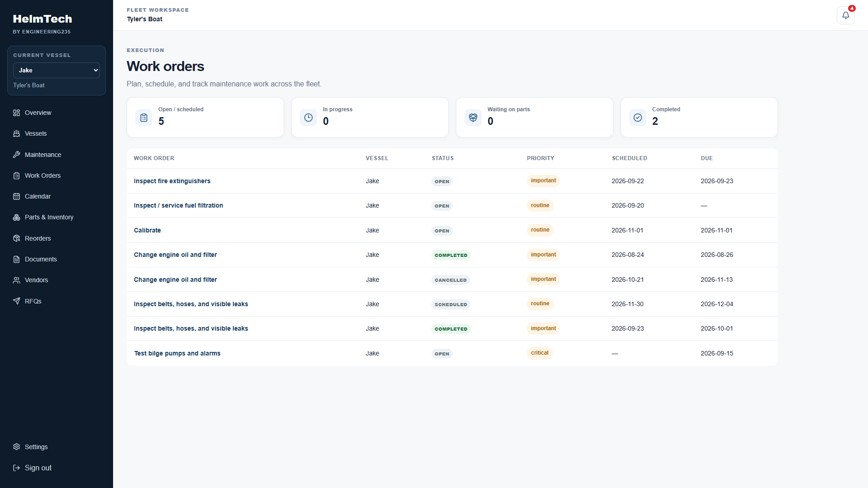The width and height of the screenshot is (868, 488).
Task: Click the Settings gear icon
Action: tap(17, 447)
